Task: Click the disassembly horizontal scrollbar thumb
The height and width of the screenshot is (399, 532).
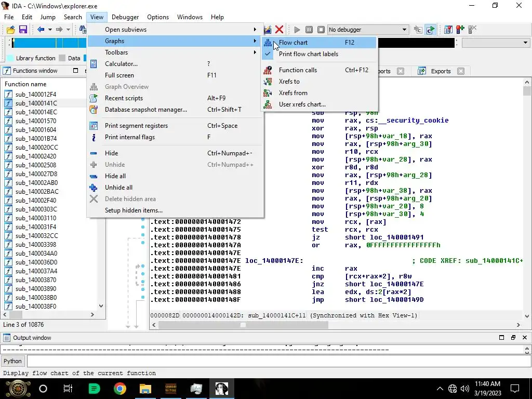Action: tap(243, 325)
